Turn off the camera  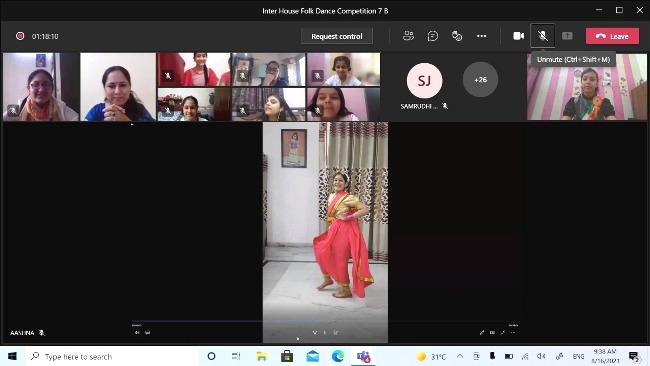coord(518,36)
